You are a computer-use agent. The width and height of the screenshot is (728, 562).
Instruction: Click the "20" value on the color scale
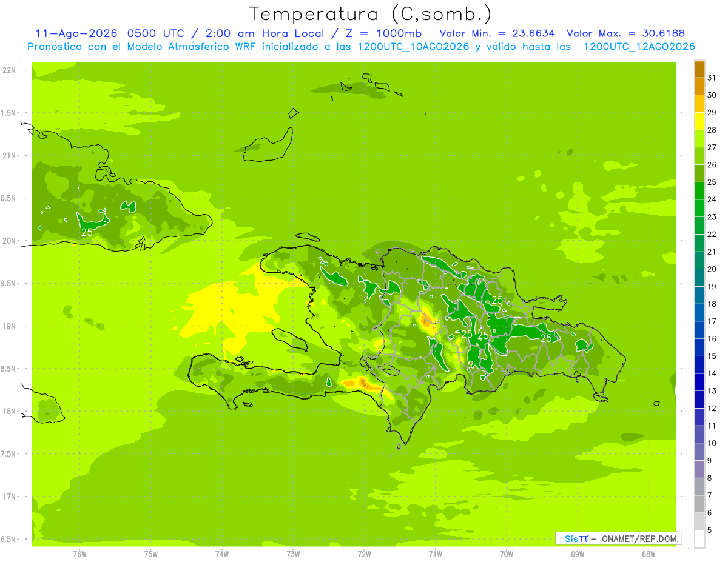click(712, 269)
